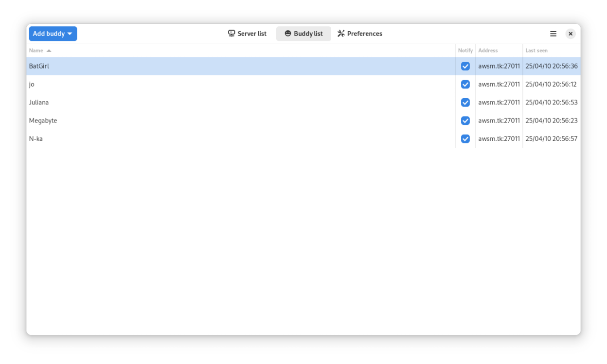Click the Juliana buddy name

pyautogui.click(x=39, y=103)
